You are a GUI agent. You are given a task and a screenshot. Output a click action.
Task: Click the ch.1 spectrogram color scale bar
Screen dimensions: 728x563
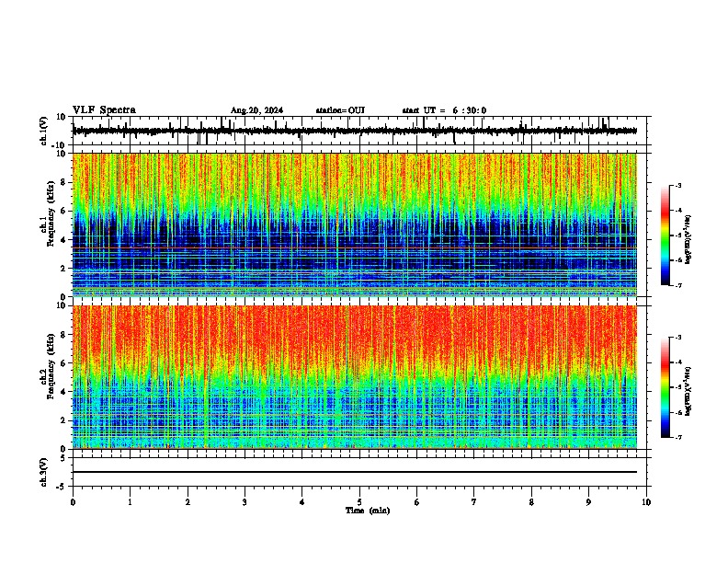click(665, 236)
